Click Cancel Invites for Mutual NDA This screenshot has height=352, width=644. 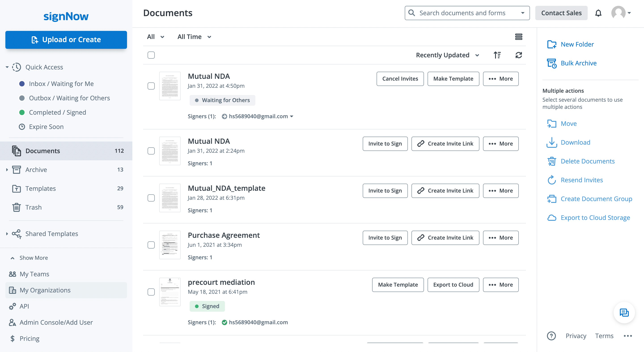[400, 79]
